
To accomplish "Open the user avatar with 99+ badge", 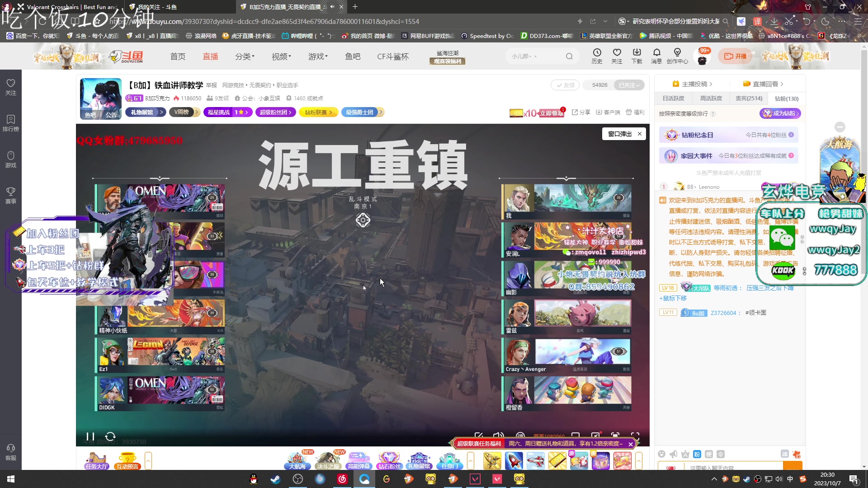I will [x=702, y=57].
